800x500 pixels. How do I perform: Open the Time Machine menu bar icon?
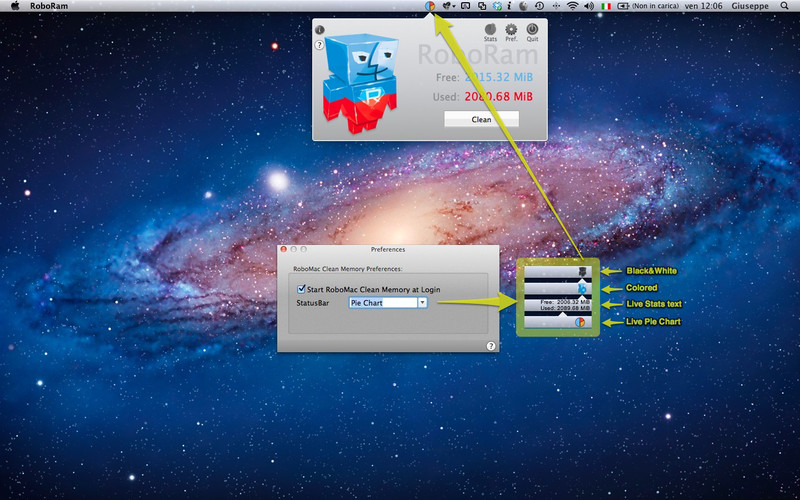(x=539, y=6)
